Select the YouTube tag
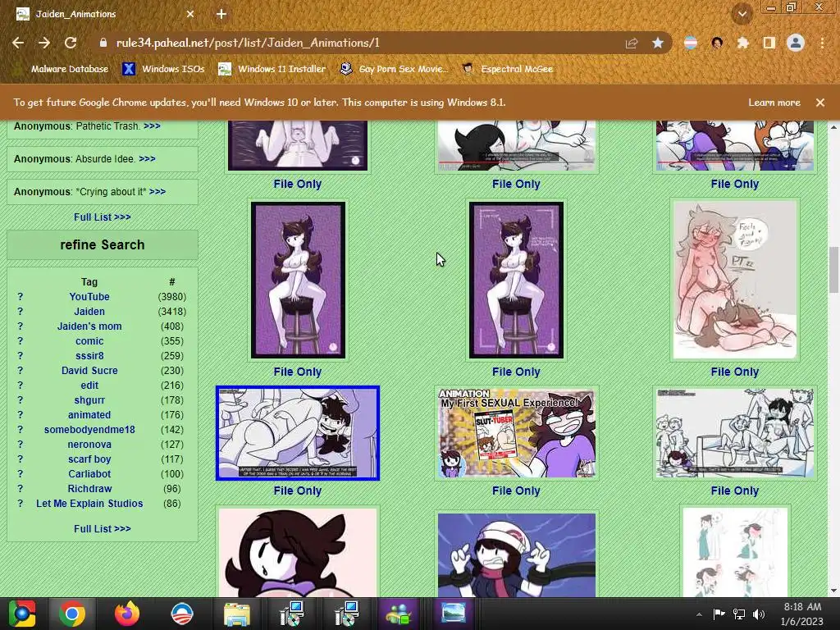 pyautogui.click(x=89, y=297)
